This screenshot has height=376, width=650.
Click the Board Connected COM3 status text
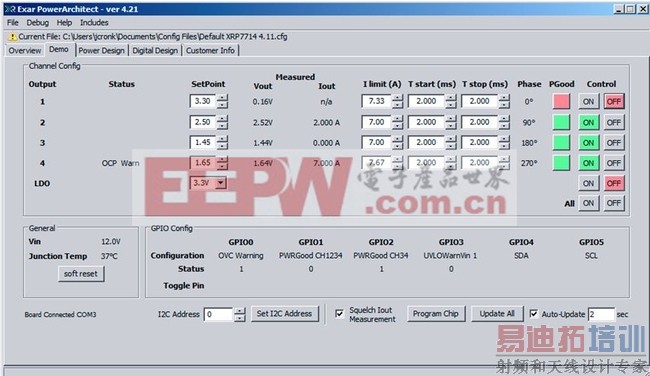(x=60, y=315)
